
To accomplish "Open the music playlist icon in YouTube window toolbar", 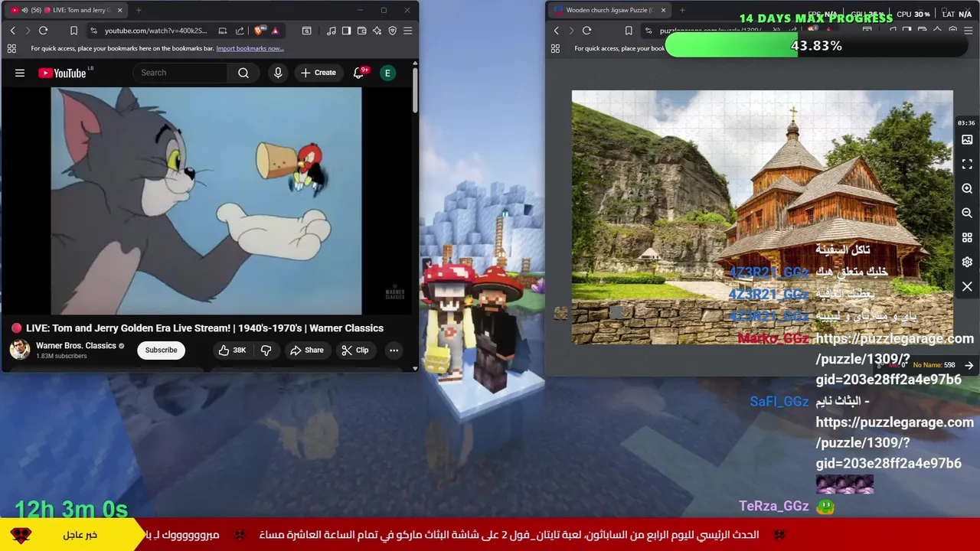I will click(331, 31).
